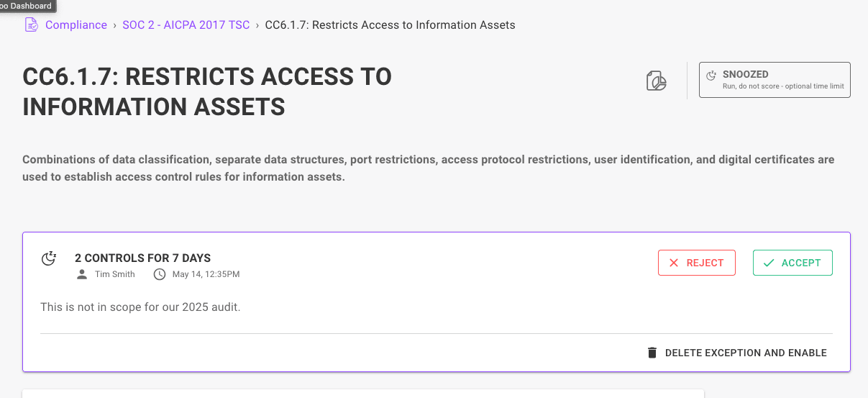The image size is (868, 398).
Task: Select the Tim Smith requester name
Action: pyautogui.click(x=115, y=274)
